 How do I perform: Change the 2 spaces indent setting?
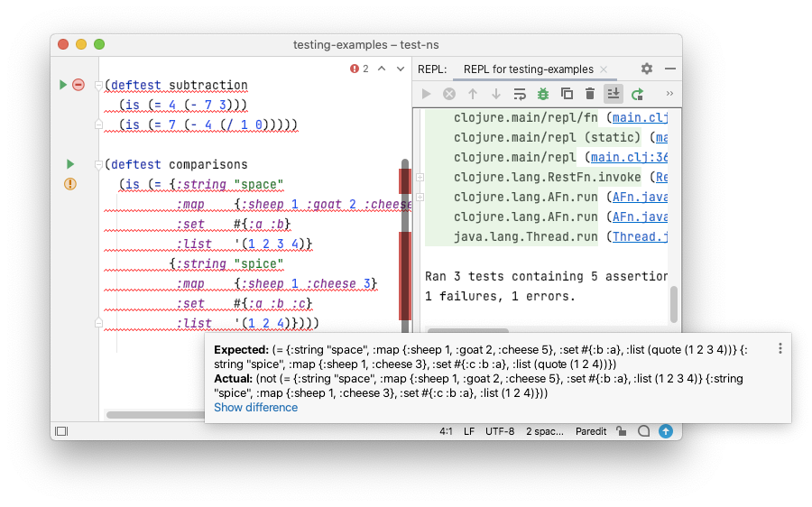pos(545,431)
